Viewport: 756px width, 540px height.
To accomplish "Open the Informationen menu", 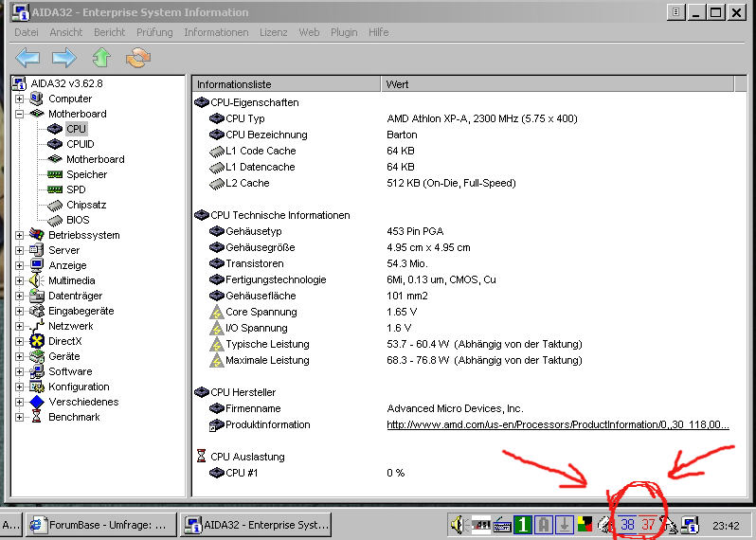I will pos(216,32).
